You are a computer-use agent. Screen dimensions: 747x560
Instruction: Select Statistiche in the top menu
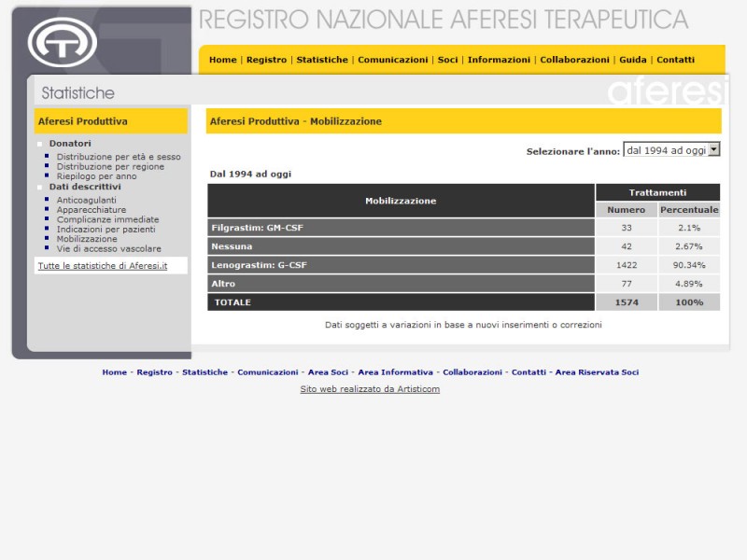322,60
